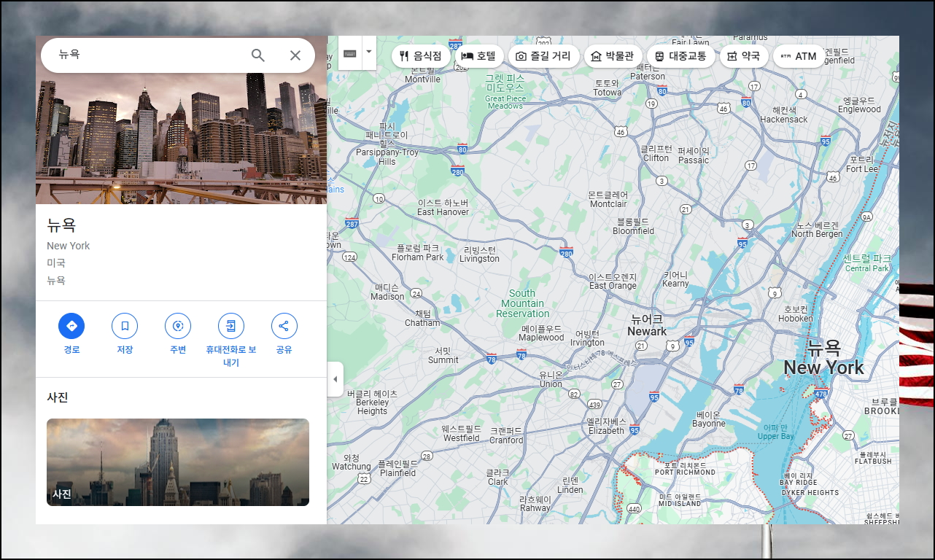
Task: Click the South Mountain Reservation label
Action: [523, 303]
